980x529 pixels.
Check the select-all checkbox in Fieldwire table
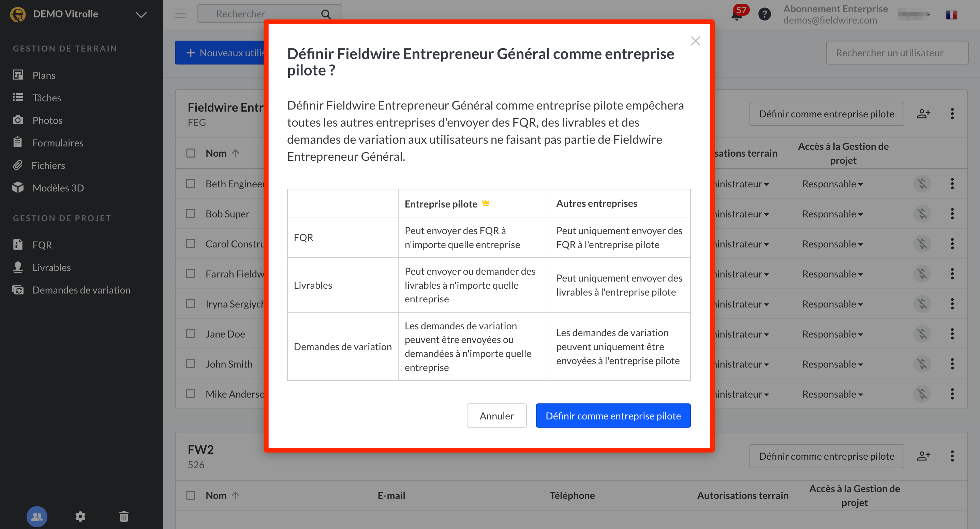[x=191, y=153]
